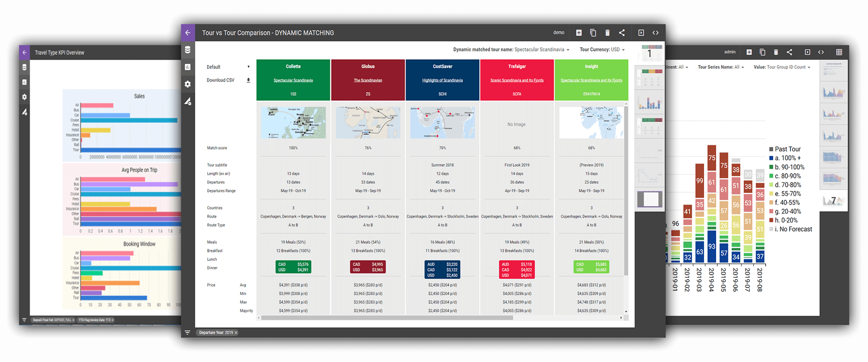Open Tour Series Name dropdown in admin window

(x=721, y=67)
